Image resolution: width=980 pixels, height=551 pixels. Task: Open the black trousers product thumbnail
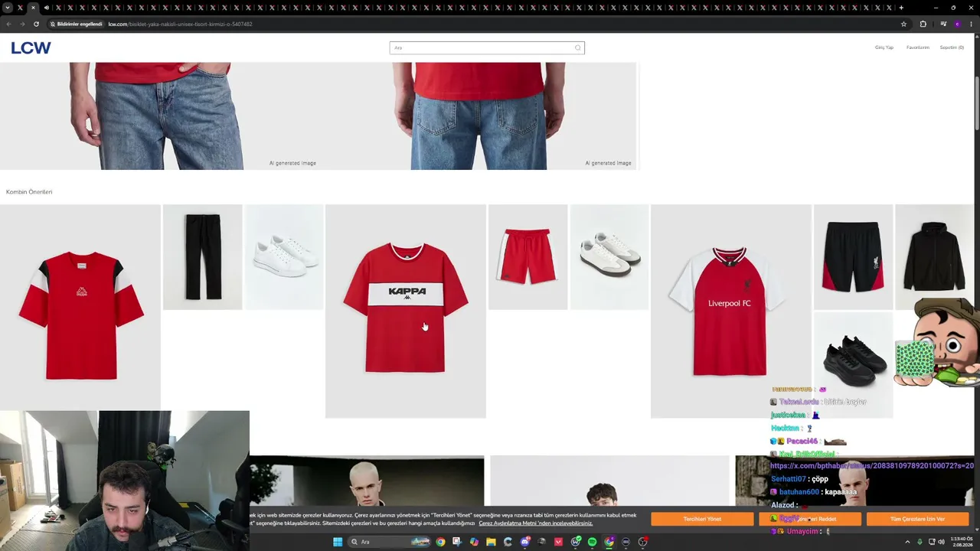click(203, 257)
